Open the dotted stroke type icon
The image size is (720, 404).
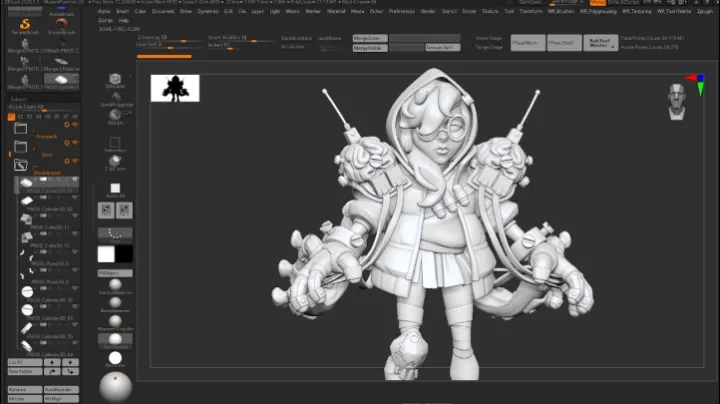click(115, 234)
